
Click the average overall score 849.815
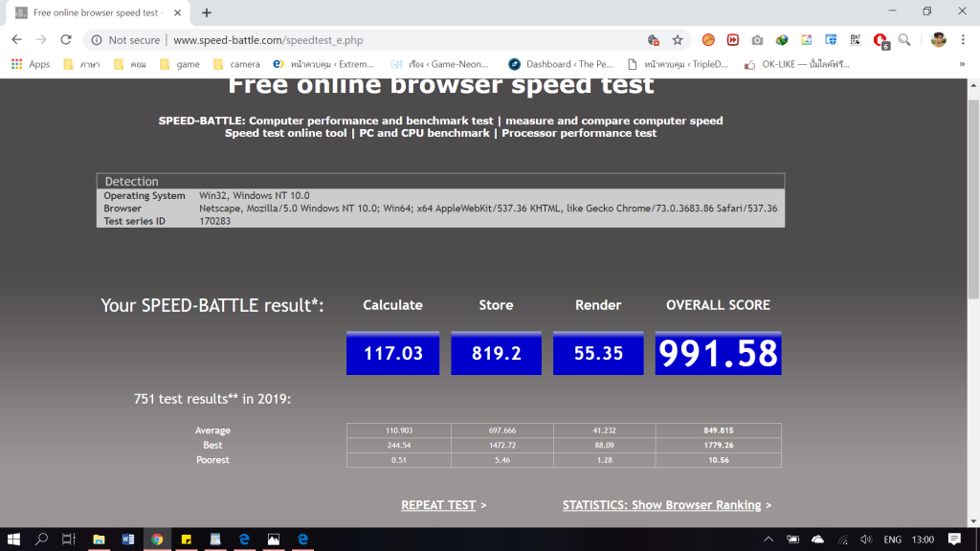718,430
